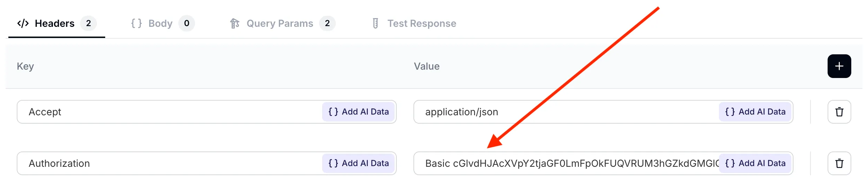
Task: Click the Authorization key input field
Action: click(167, 163)
